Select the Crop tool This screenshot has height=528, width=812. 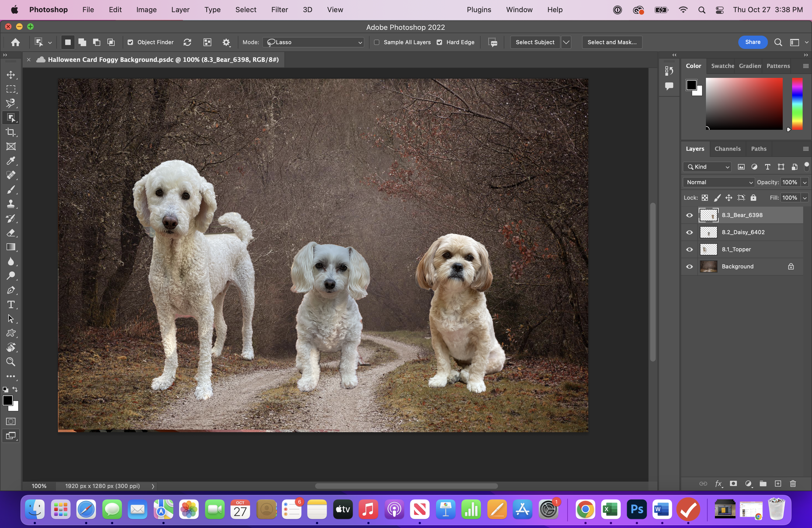[11, 132]
